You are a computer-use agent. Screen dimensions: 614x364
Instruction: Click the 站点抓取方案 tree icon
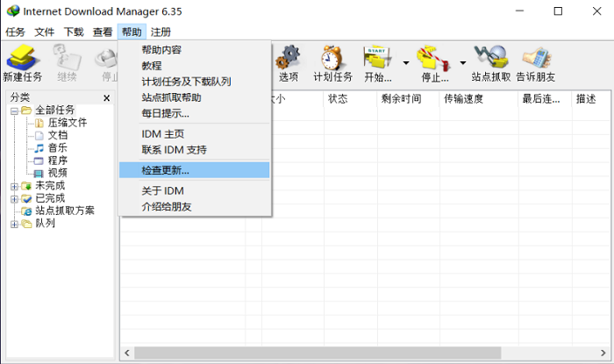[x=26, y=211]
